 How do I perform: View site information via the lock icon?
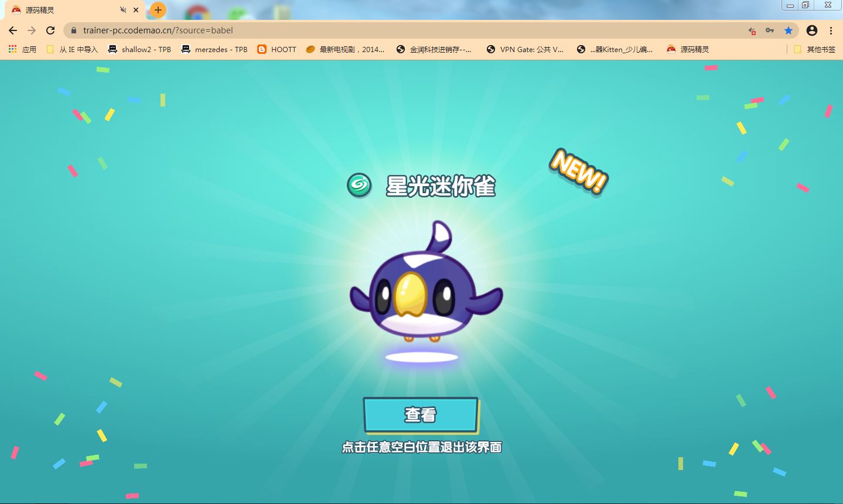pos(74,30)
